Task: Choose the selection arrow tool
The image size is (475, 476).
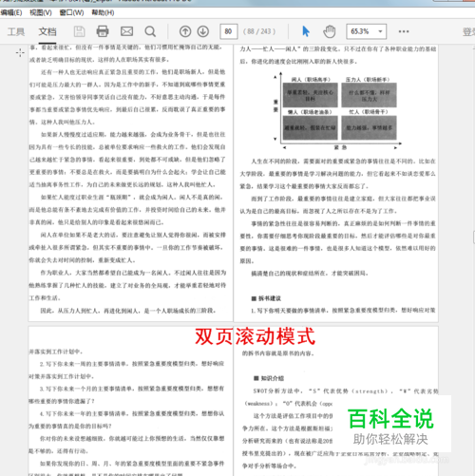Action: (306, 31)
